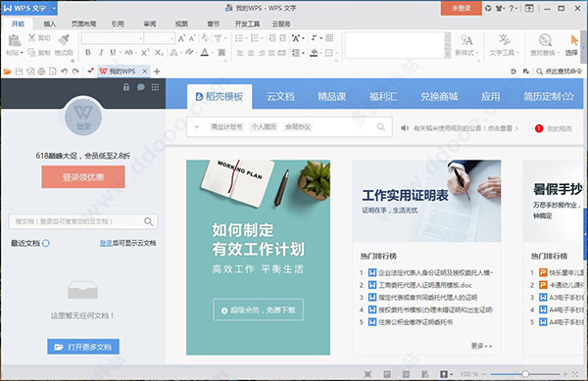The image size is (588, 381).
Task: Click the increase indent icon
Action: pyautogui.click(x=283, y=38)
